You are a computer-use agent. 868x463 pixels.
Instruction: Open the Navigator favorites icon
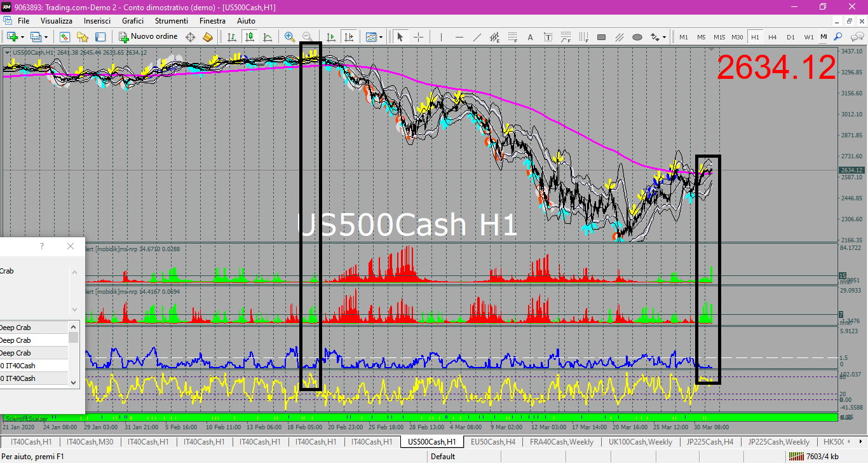(x=82, y=37)
